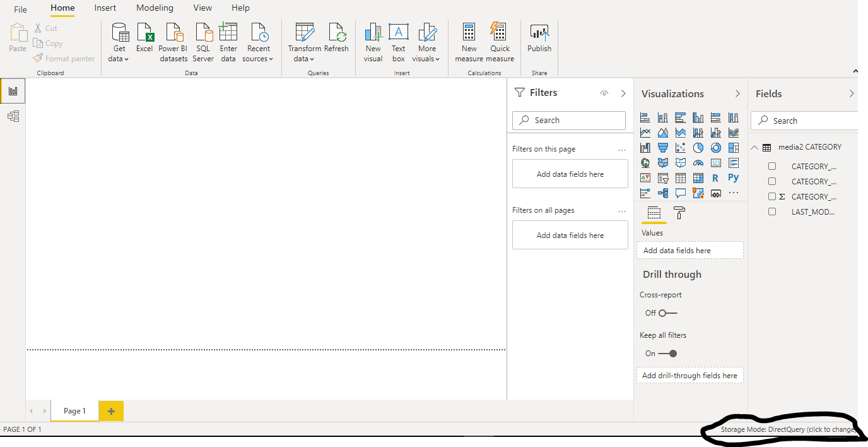Switch to Report view in left sidebar
This screenshot has height=447, width=868.
coord(13,91)
